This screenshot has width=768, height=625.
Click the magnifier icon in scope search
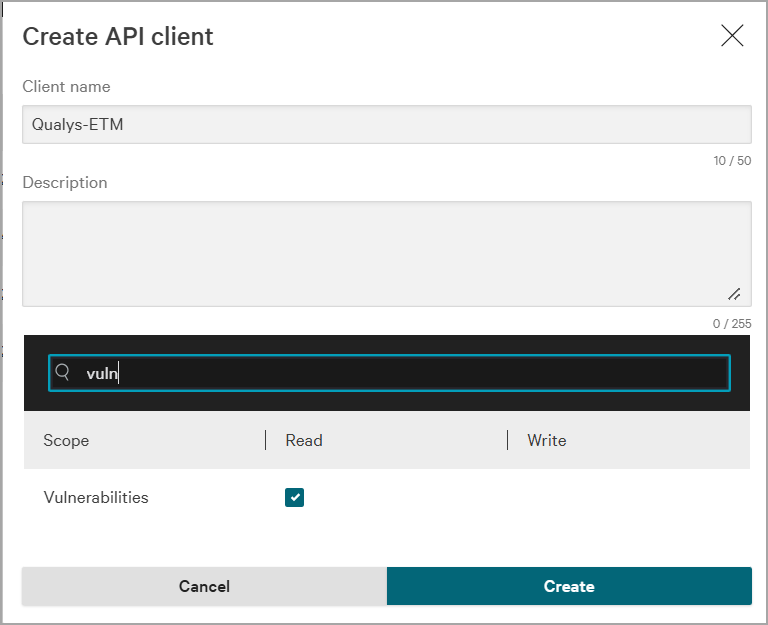coord(63,373)
